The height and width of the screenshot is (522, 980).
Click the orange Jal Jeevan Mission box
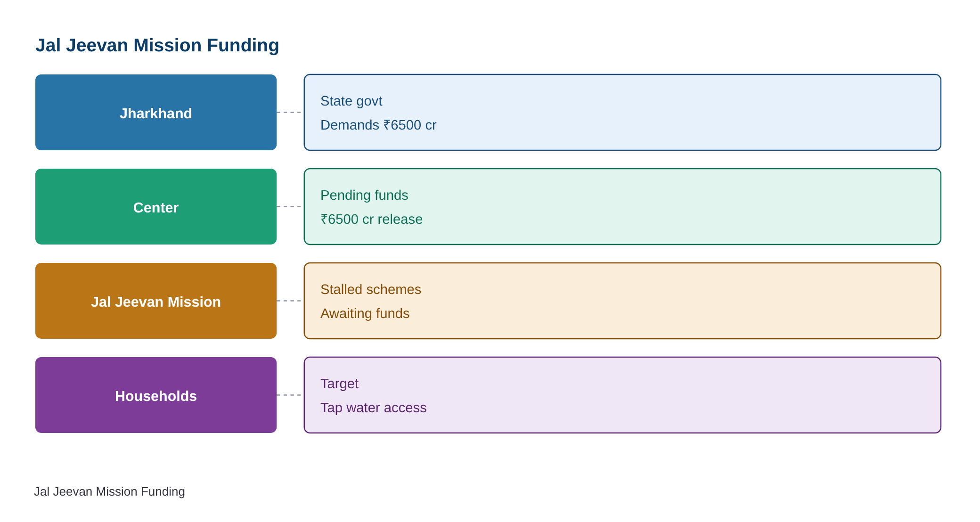pos(156,301)
